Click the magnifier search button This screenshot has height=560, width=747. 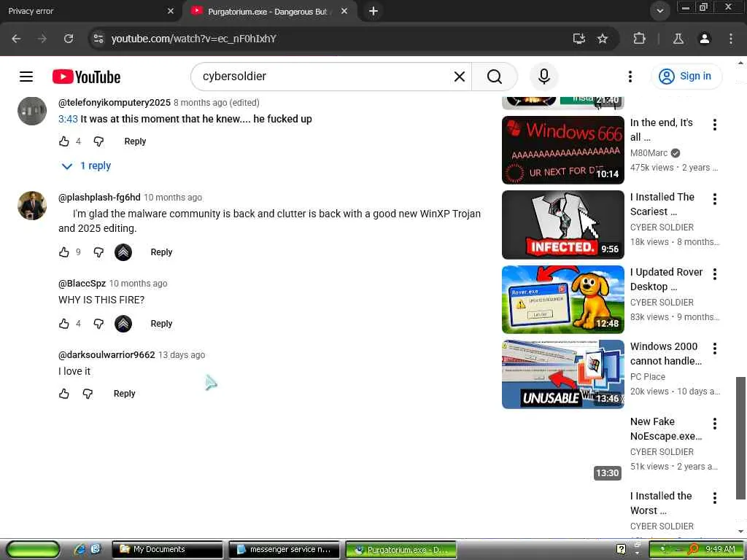click(495, 77)
